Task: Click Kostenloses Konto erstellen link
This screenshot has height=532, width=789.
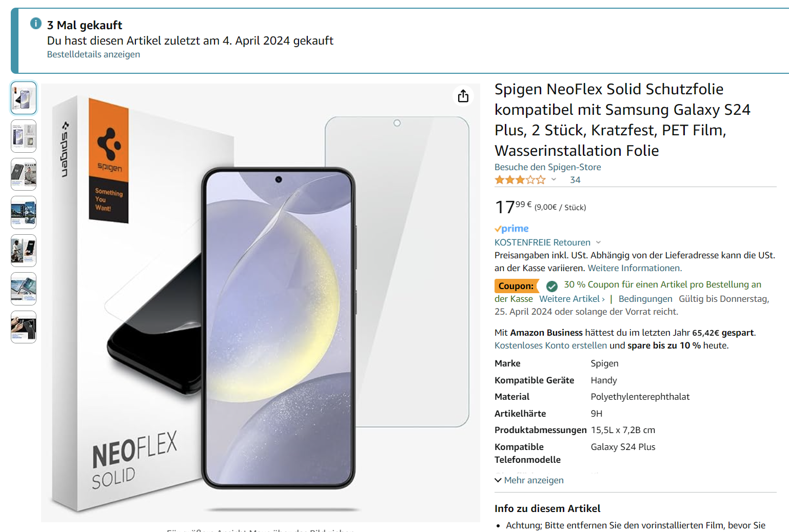Action: [550, 345]
